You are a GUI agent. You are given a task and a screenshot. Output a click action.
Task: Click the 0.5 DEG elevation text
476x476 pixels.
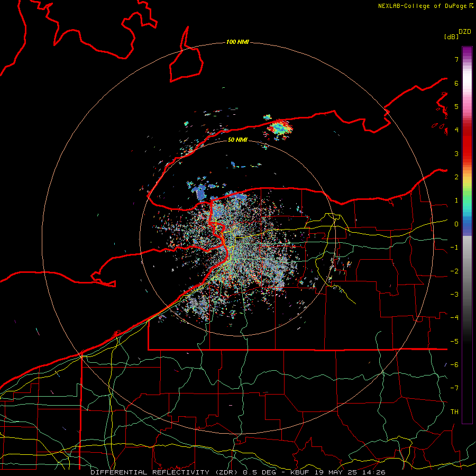tap(260, 472)
